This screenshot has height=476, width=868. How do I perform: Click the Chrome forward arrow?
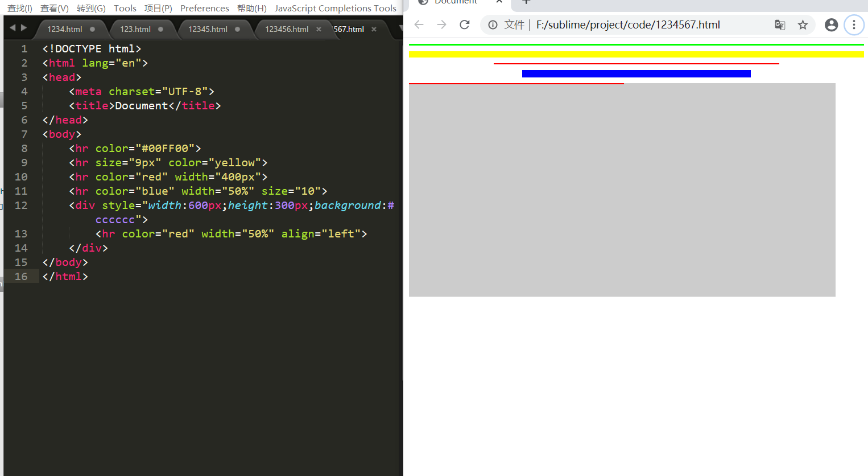442,24
